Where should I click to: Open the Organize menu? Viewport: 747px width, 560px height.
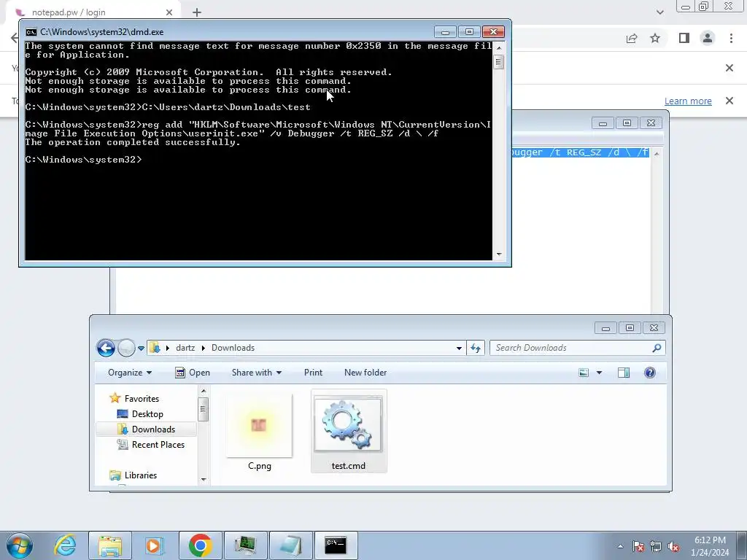(x=130, y=373)
